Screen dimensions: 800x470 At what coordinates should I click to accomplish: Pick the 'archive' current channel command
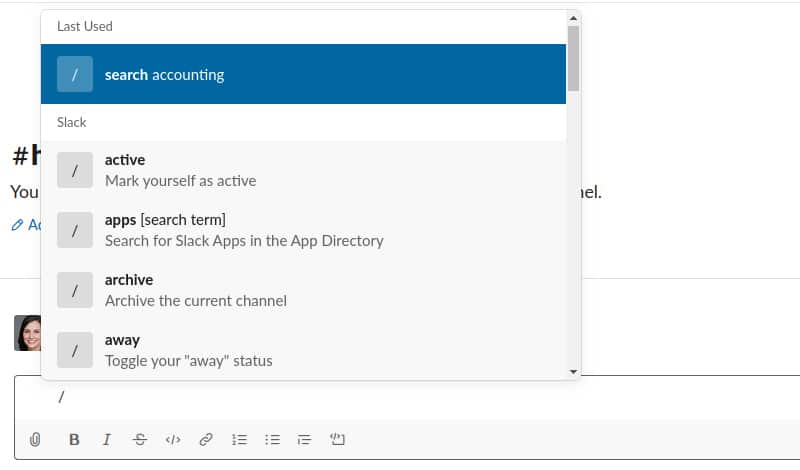[x=303, y=290]
